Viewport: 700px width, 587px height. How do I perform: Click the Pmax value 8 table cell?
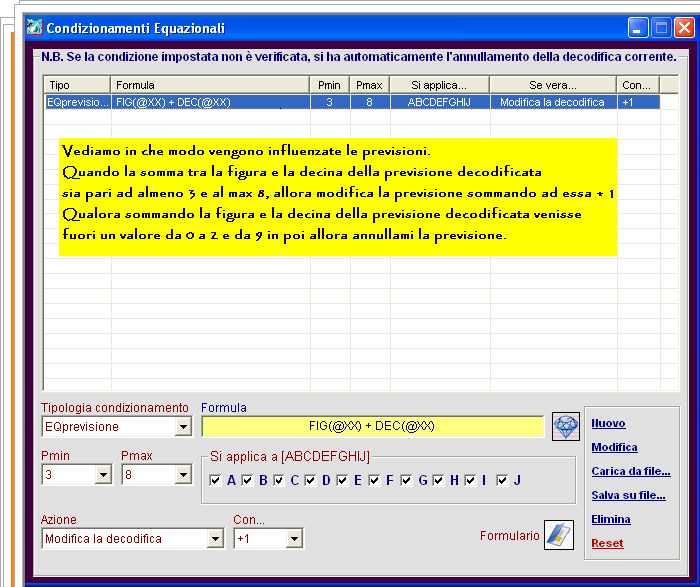coord(370,102)
